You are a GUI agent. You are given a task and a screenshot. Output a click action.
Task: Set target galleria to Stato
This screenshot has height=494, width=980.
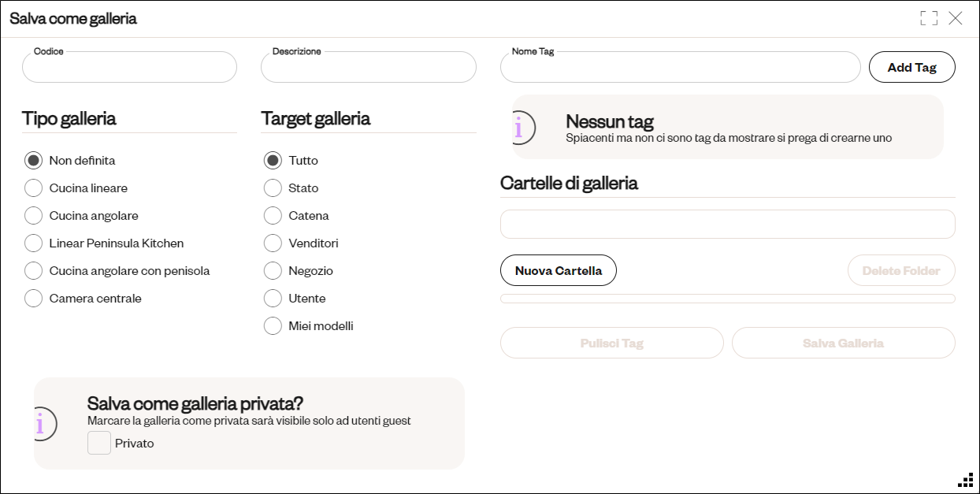pos(273,188)
